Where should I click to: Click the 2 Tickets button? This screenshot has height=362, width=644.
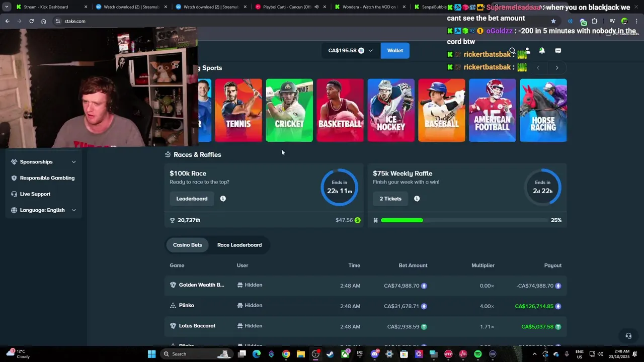[x=390, y=199]
